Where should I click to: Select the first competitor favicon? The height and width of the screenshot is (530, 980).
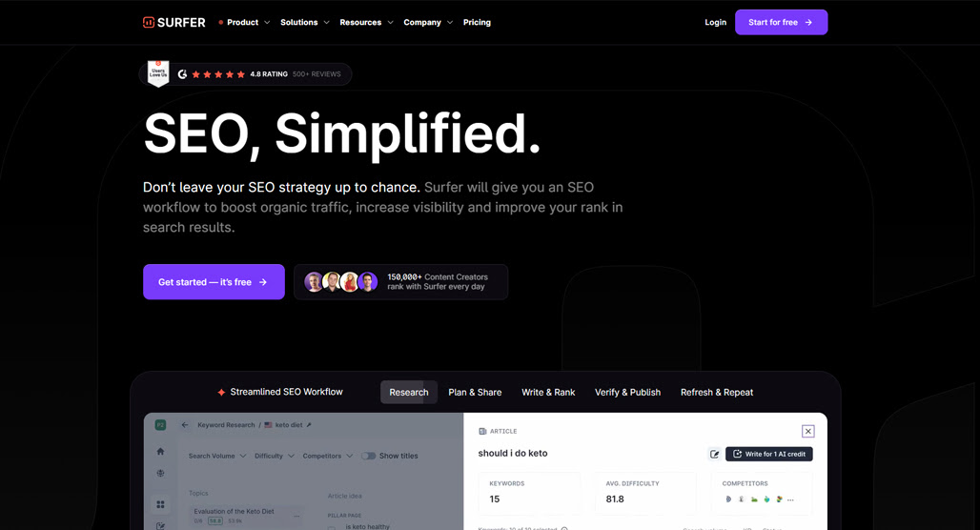pos(728,499)
